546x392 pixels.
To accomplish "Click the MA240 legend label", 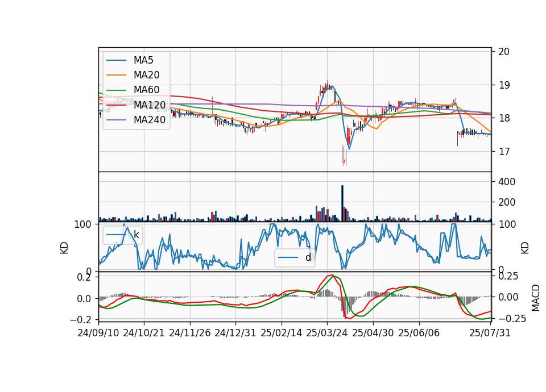I will pos(150,120).
